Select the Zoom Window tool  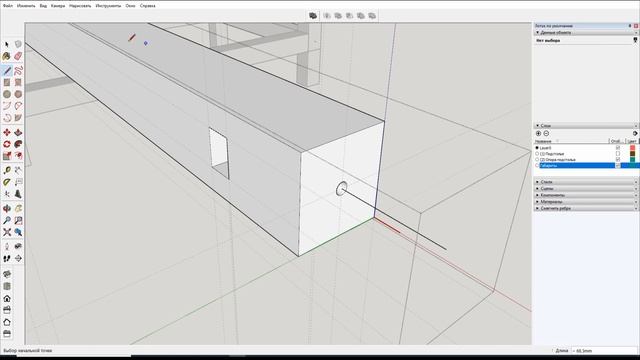coord(18,220)
